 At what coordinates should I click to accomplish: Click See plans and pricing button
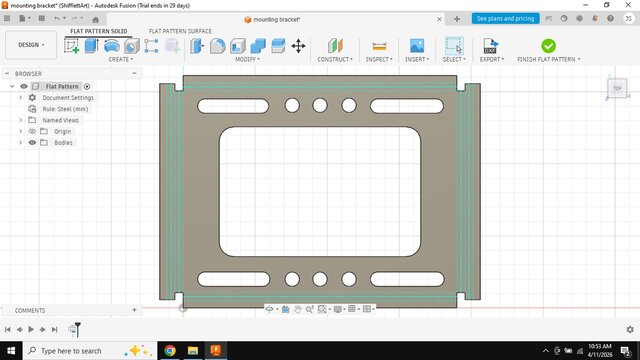click(x=505, y=18)
